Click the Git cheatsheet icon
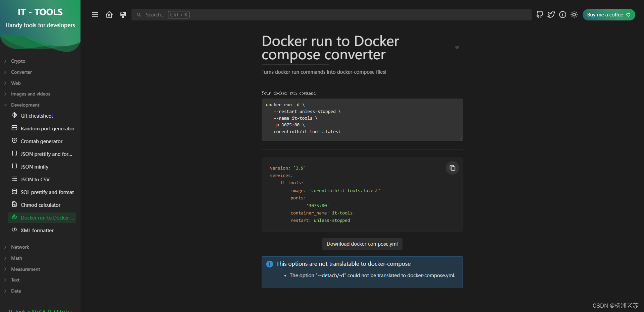This screenshot has width=644, height=312. point(14,115)
